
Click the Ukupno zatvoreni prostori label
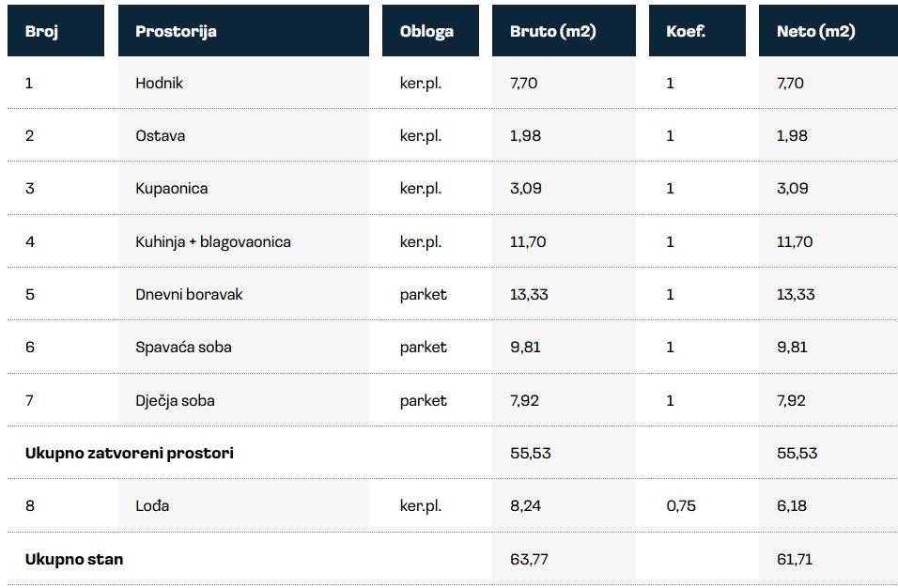tap(129, 453)
